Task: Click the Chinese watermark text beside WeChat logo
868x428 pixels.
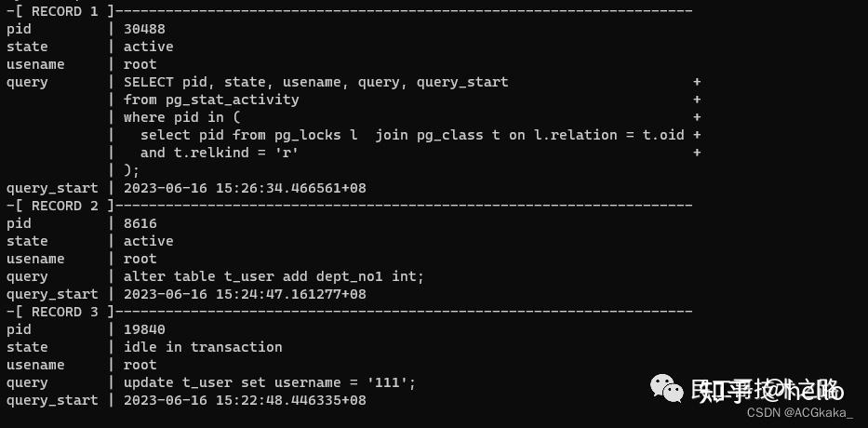Action: pyautogui.click(x=768, y=391)
